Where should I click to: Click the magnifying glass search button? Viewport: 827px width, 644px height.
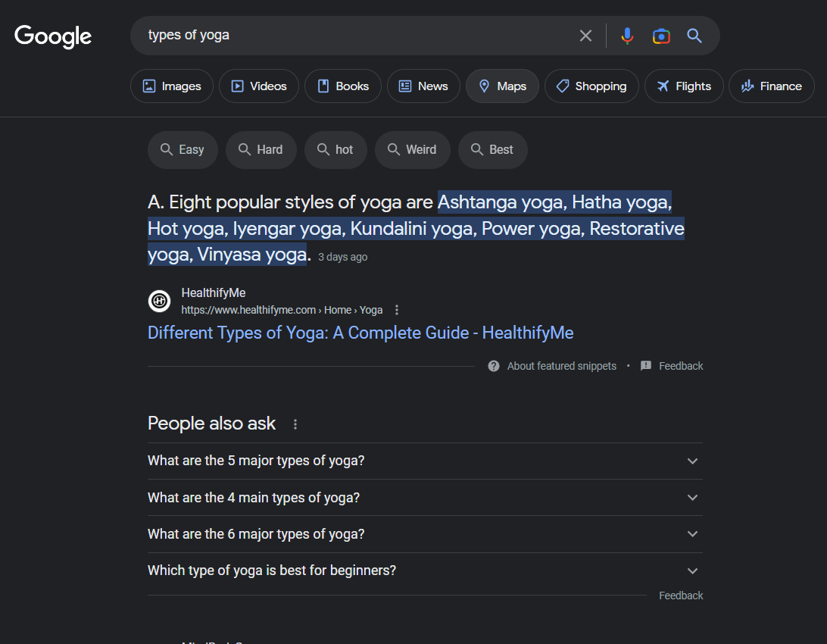(x=694, y=36)
